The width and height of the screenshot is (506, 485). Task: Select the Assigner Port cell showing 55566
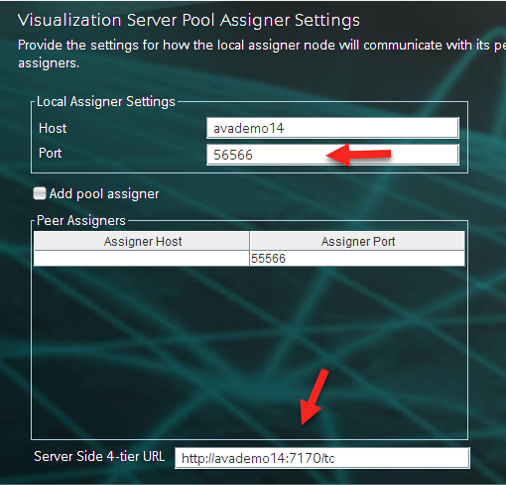(x=357, y=259)
